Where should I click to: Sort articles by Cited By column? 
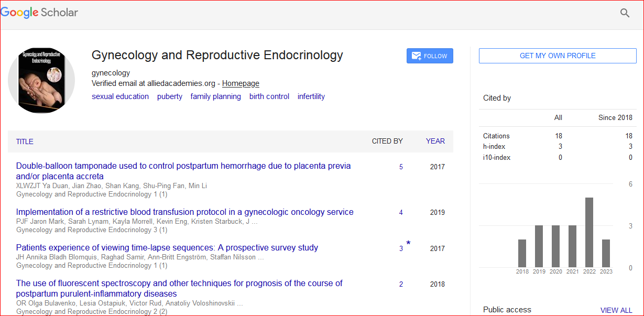click(387, 141)
